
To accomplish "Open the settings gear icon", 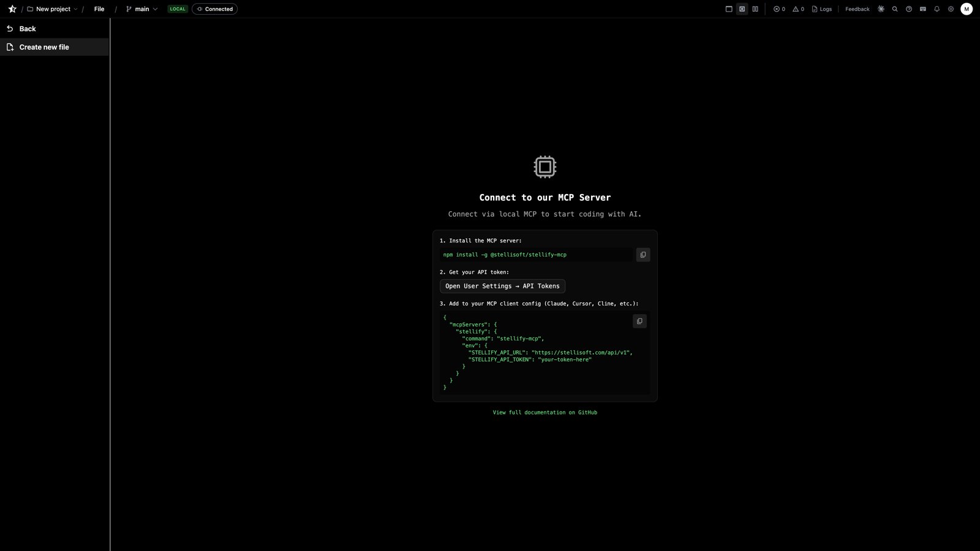I will coord(951,9).
